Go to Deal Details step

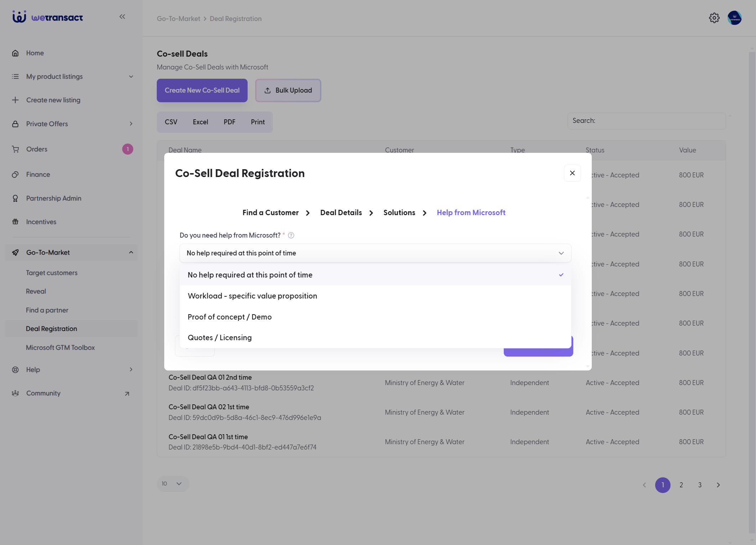[x=341, y=213]
